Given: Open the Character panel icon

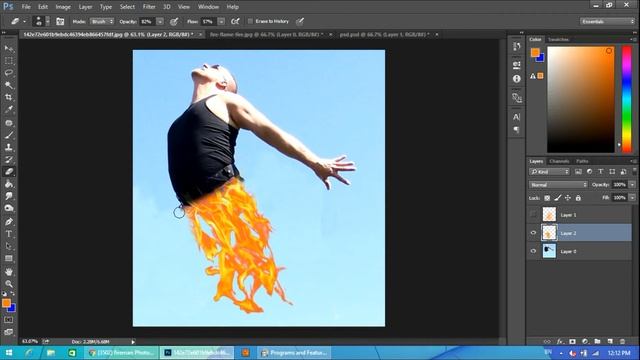Looking at the screenshot, I should coord(517,117).
